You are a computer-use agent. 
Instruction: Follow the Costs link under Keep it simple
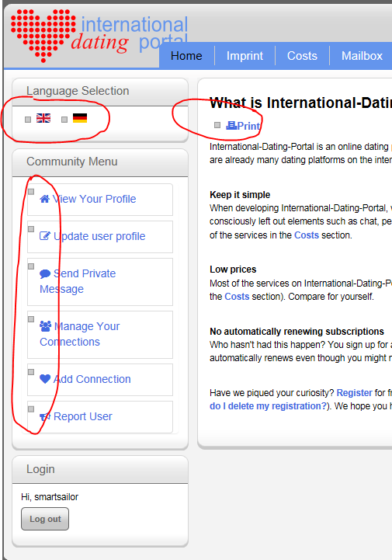click(x=307, y=235)
